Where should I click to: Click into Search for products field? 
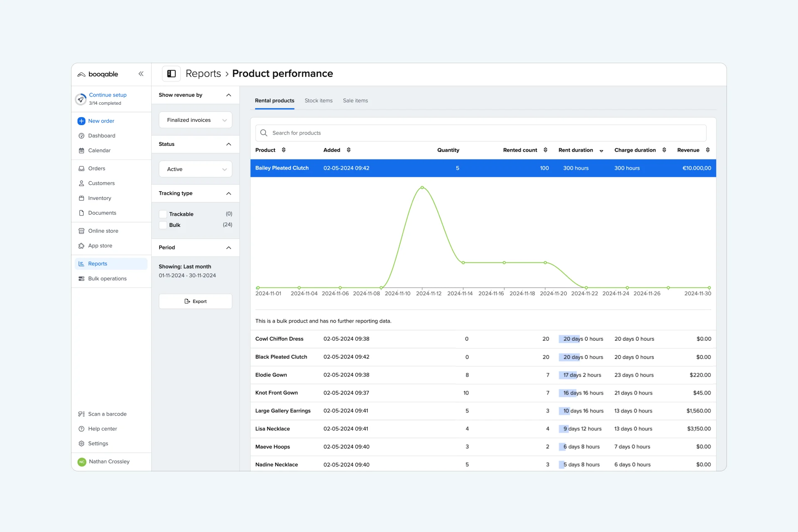(x=481, y=133)
